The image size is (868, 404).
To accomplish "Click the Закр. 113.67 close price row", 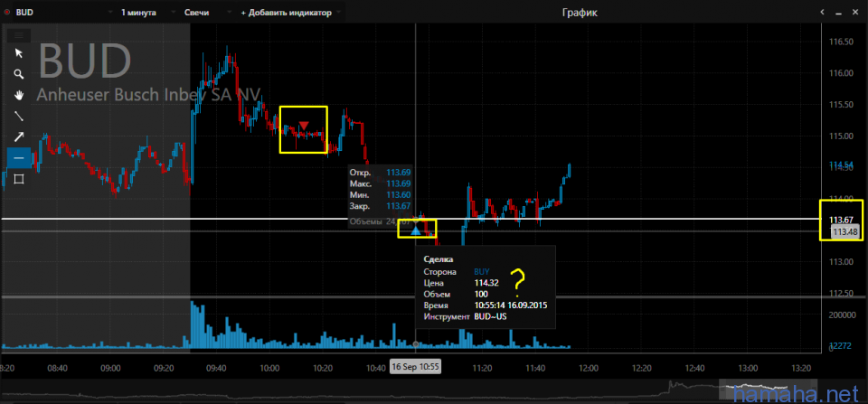I will (x=380, y=206).
